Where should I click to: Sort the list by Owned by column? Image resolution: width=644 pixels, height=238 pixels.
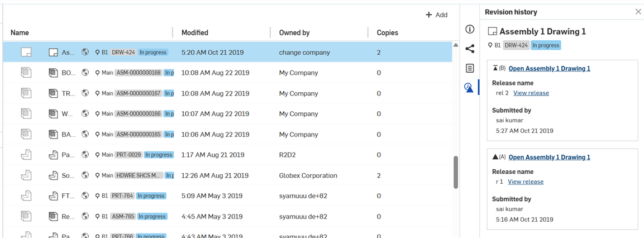(294, 32)
